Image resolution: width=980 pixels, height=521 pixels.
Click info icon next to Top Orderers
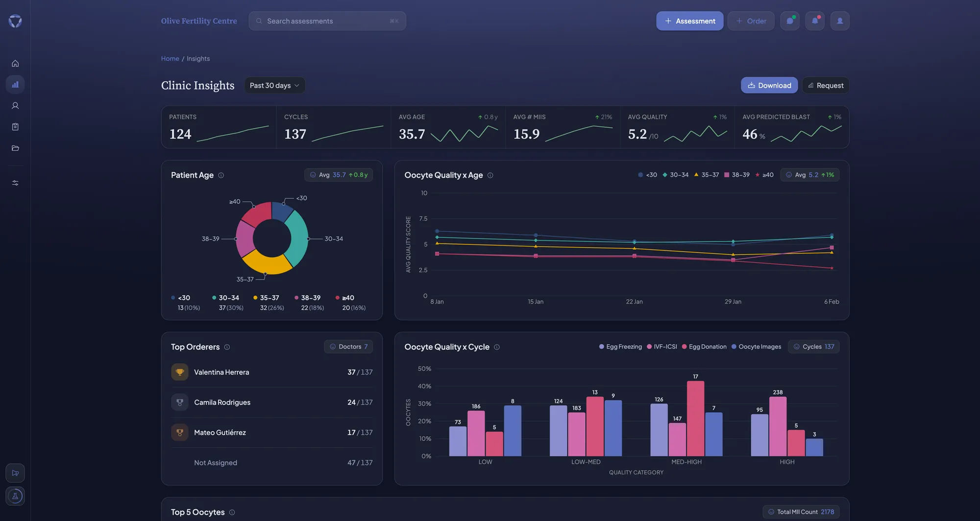[227, 347]
